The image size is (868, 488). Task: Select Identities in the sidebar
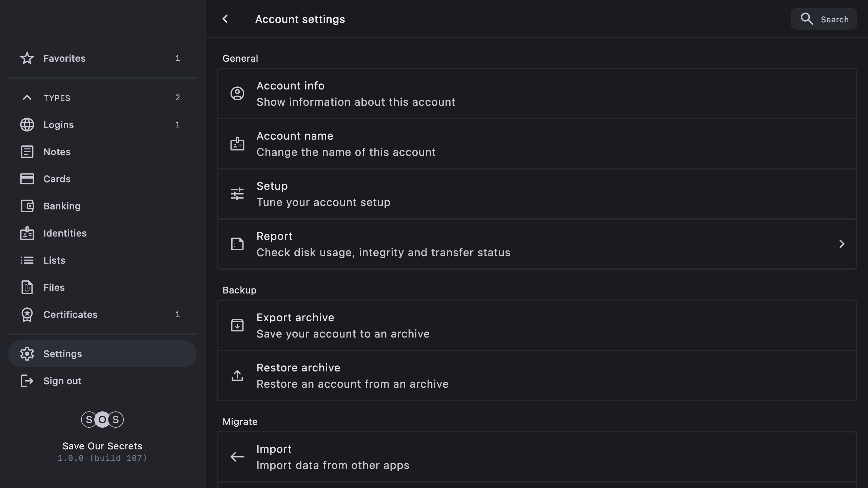65,233
